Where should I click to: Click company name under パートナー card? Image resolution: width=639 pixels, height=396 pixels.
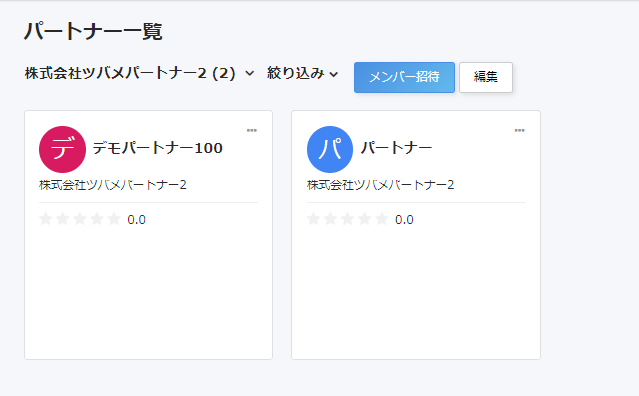click(380, 185)
